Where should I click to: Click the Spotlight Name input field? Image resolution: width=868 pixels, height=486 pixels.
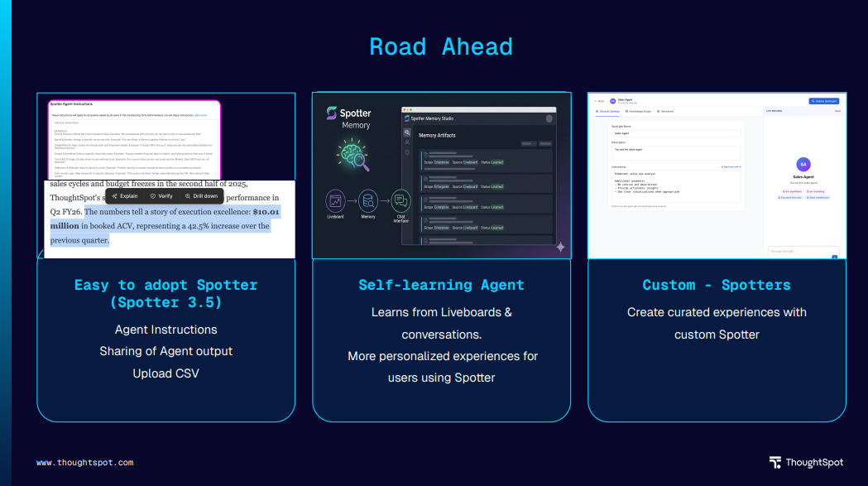pyautogui.click(x=676, y=132)
